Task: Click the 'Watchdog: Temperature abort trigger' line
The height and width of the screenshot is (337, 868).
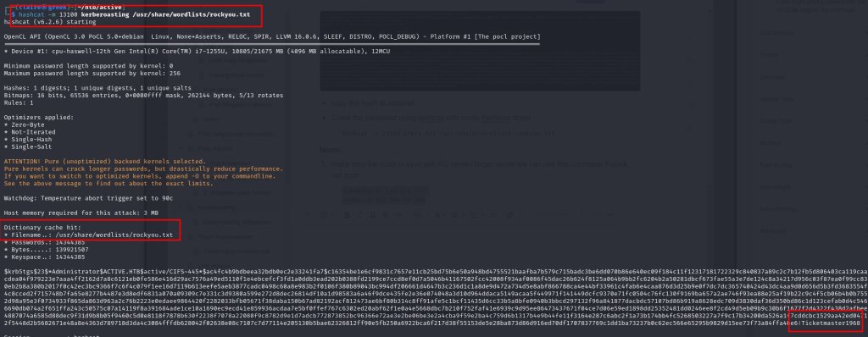Action: tap(88, 197)
